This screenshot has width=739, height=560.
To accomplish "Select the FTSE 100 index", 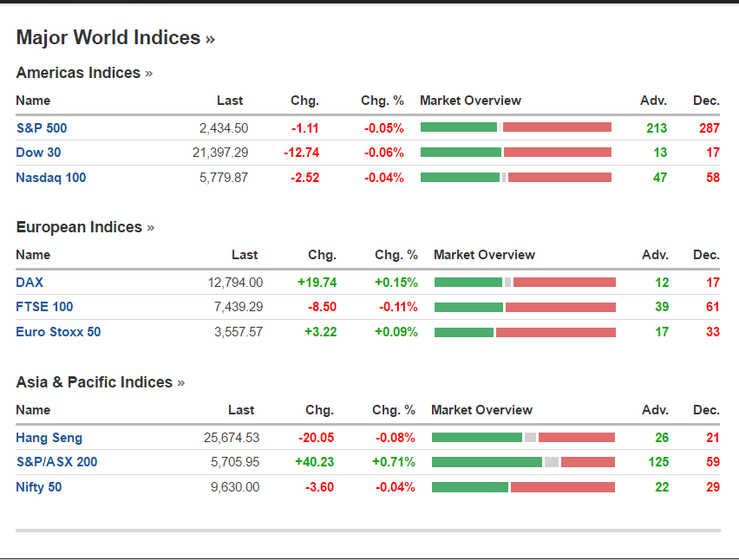I will click(x=44, y=307).
